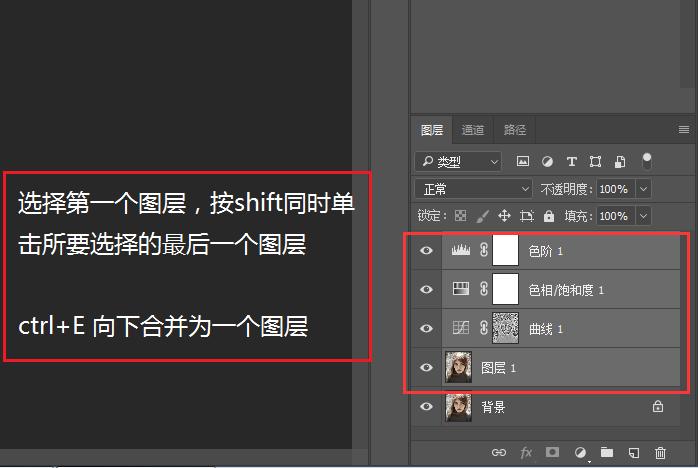This screenshot has height=468, width=698.
Task: Create new fill or adjustment layer
Action: [x=580, y=453]
